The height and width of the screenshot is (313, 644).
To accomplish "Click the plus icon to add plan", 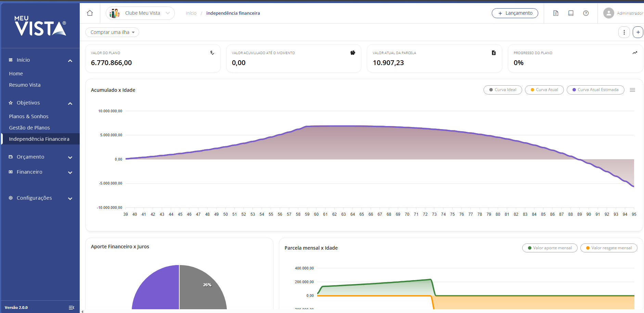I will (638, 32).
